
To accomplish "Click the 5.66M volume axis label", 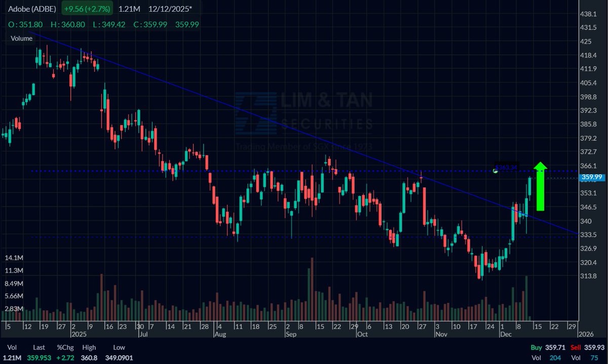I will tap(14, 296).
